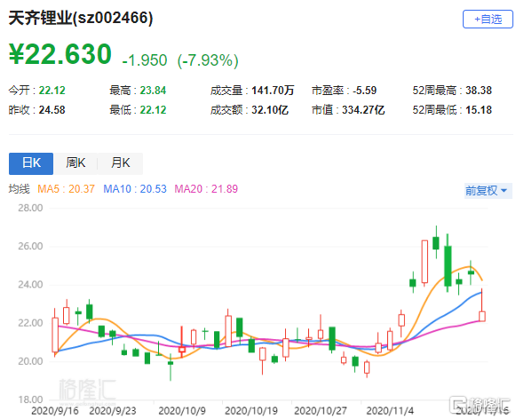Click the 28.00 y-axis label
Image resolution: width=516 pixels, height=420 pixels.
tap(30, 208)
